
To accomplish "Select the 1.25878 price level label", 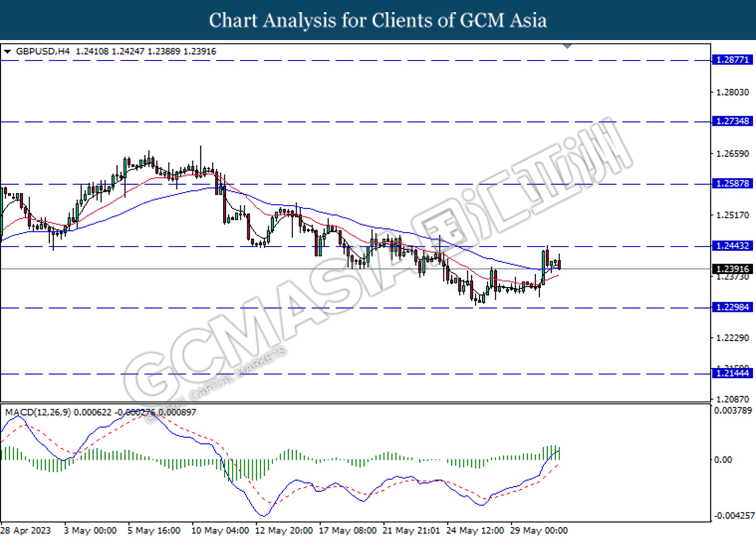I will point(733,184).
